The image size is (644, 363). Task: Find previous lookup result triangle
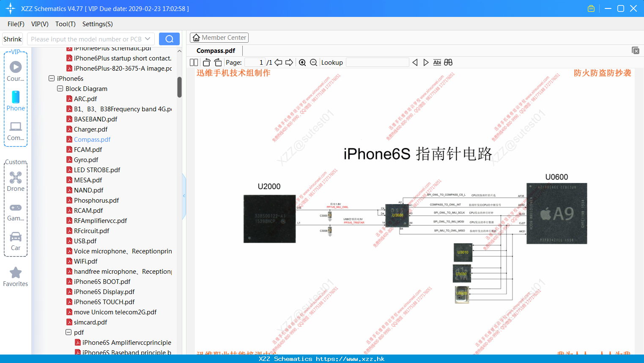pyautogui.click(x=415, y=62)
